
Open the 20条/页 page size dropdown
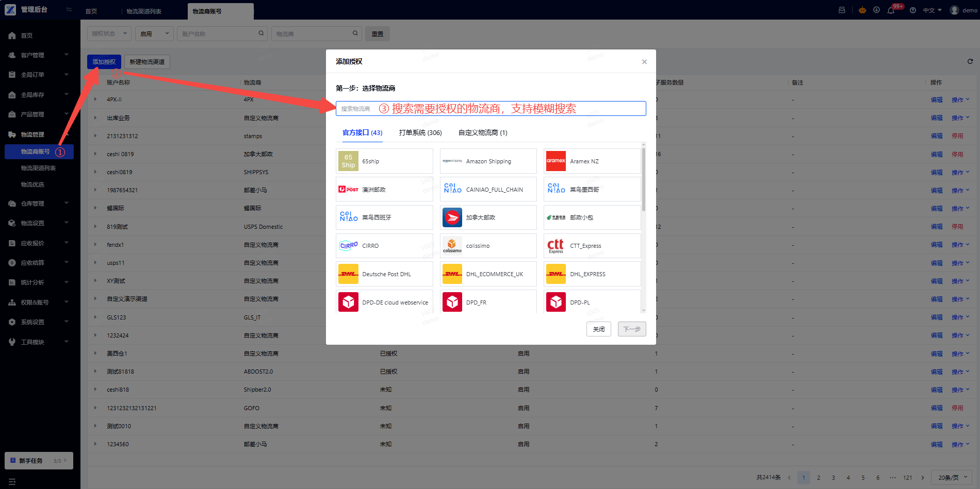coord(952,478)
